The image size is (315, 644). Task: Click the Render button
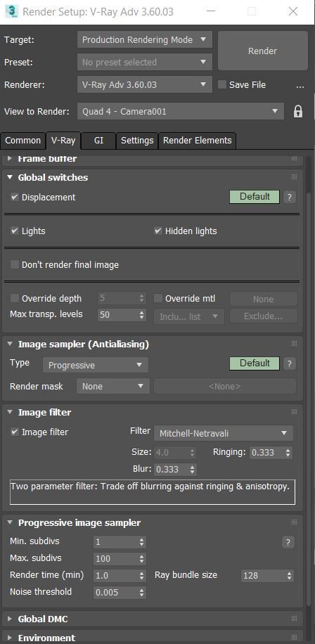[262, 51]
